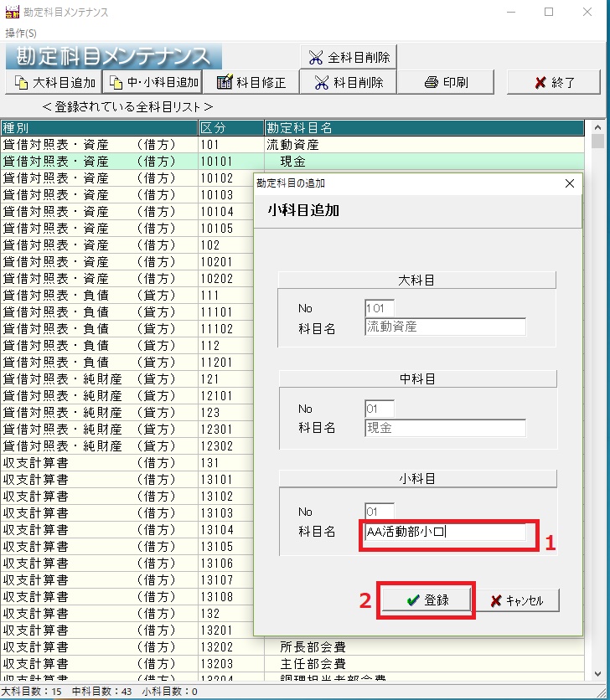Select the row named 主任部会費
Image resolution: width=610 pixels, height=700 pixels.
click(x=292, y=663)
